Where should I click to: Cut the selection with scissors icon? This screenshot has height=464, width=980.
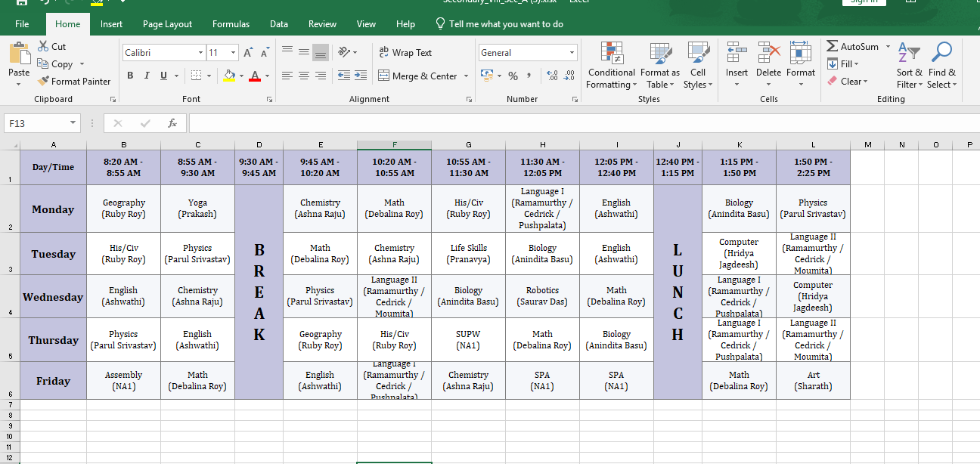click(43, 46)
